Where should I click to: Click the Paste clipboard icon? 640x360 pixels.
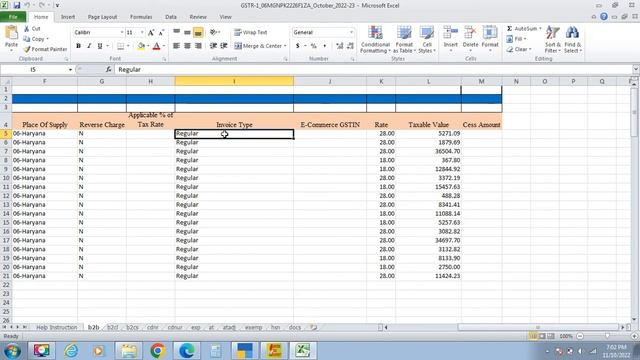tap(11, 32)
